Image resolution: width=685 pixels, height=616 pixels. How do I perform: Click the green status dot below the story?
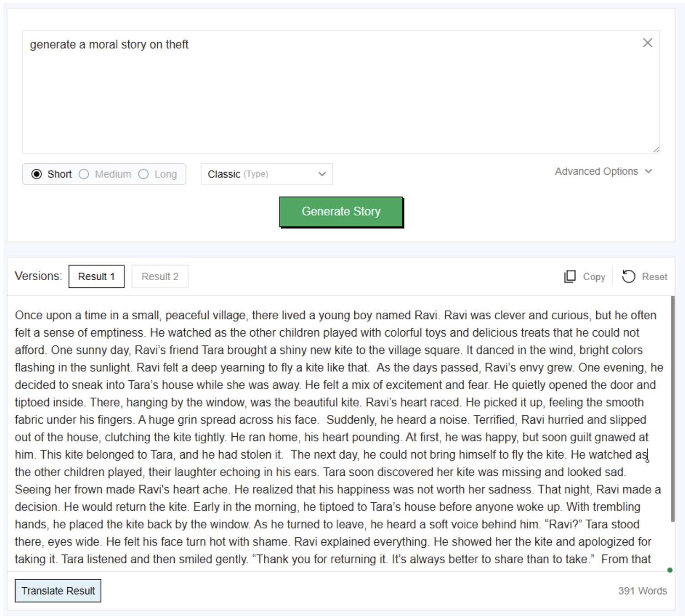point(670,570)
